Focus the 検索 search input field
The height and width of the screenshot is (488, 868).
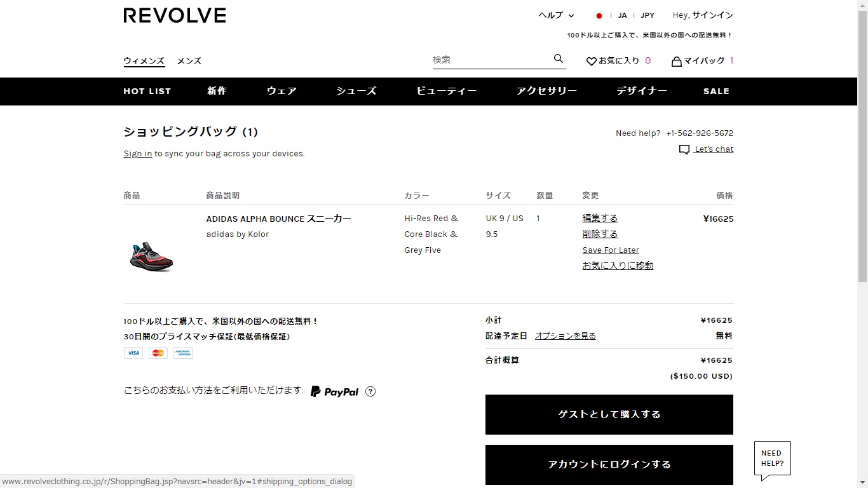[489, 60]
